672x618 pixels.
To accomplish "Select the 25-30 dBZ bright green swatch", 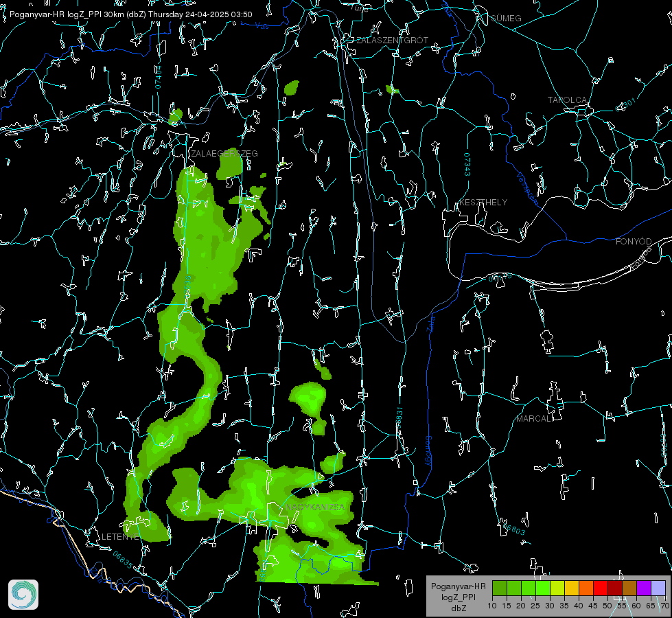I will pos(543,588).
